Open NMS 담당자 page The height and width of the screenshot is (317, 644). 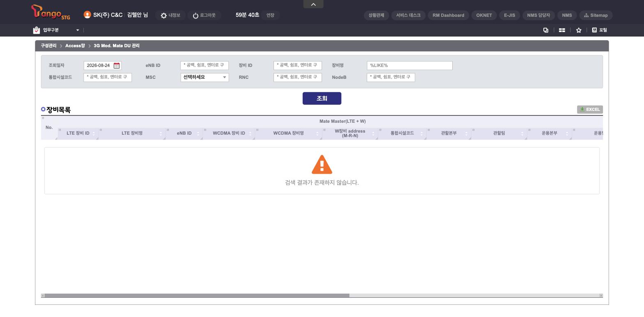tap(538, 15)
